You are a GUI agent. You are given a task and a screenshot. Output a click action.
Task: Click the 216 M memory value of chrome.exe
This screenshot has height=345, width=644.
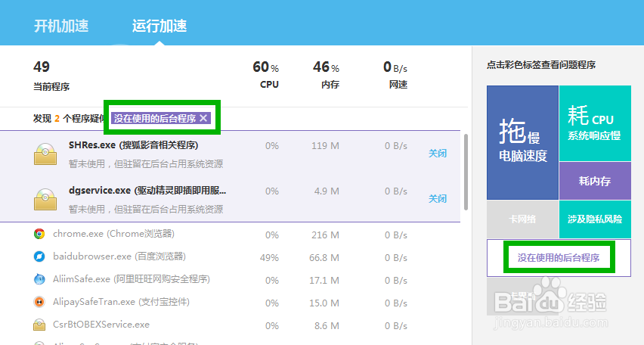click(x=325, y=235)
